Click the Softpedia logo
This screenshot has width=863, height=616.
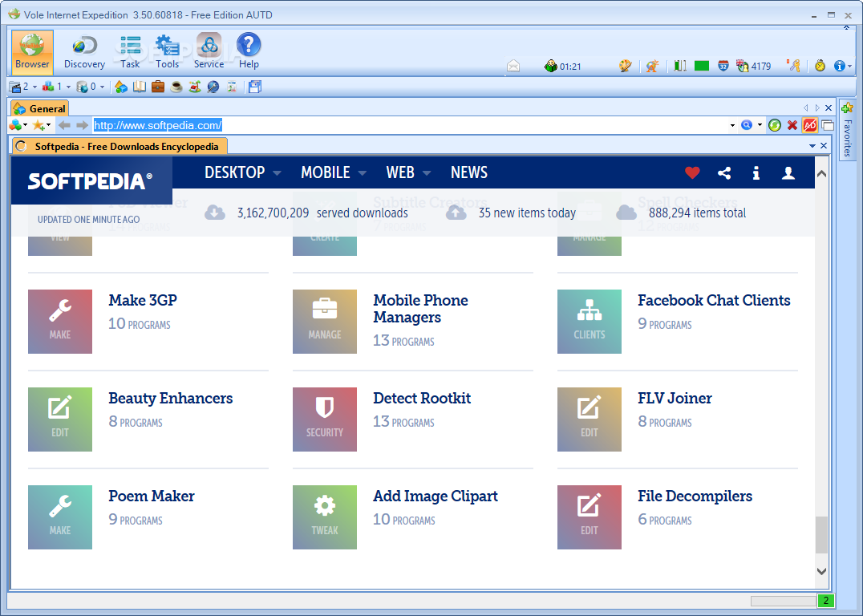click(91, 180)
